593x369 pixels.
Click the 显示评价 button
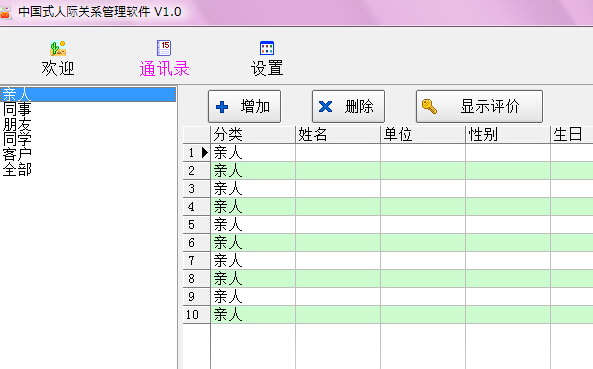(479, 106)
